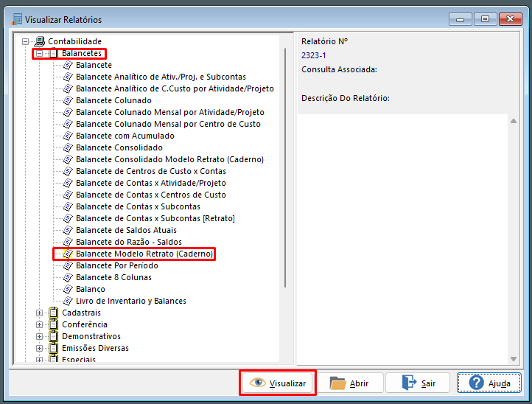Click icon beside Balancete Analítico de Ativ./Proj. e Subcontas
532x404 pixels.
(69, 77)
